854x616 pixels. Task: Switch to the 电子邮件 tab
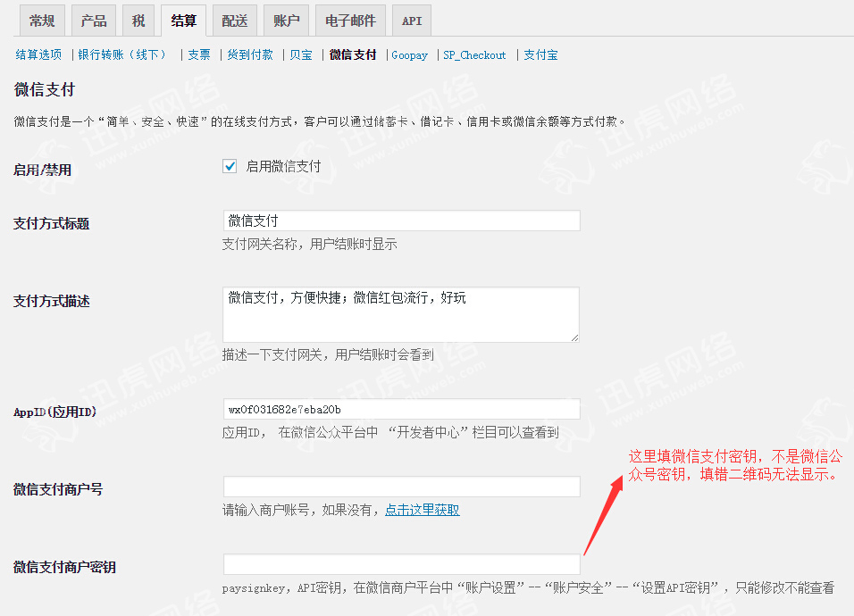[x=351, y=21]
